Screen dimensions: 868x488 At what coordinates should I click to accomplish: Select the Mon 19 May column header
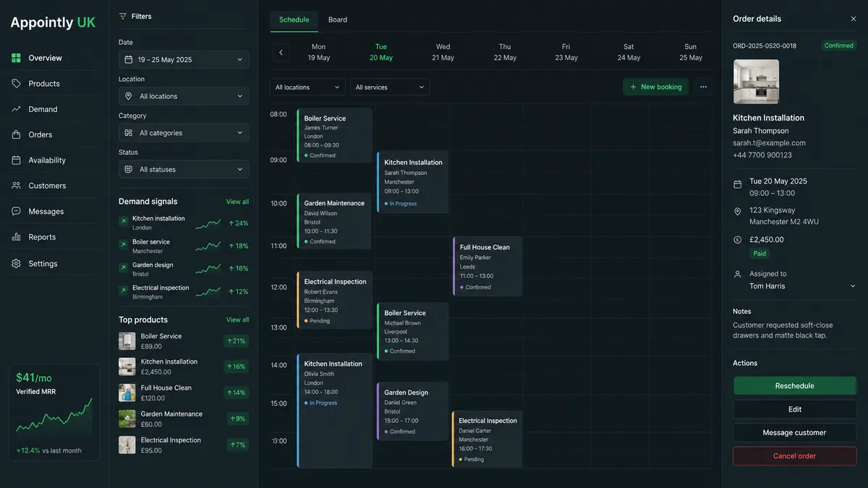(319, 52)
